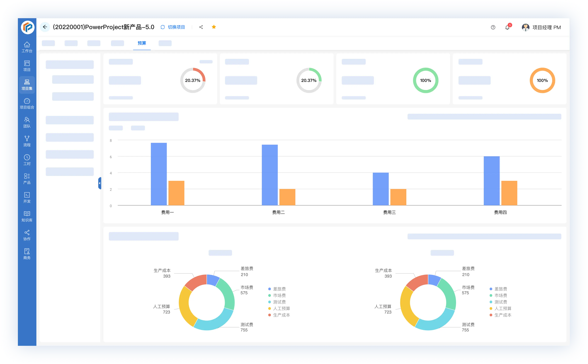Collapse the left panel with blue handle

(100, 183)
